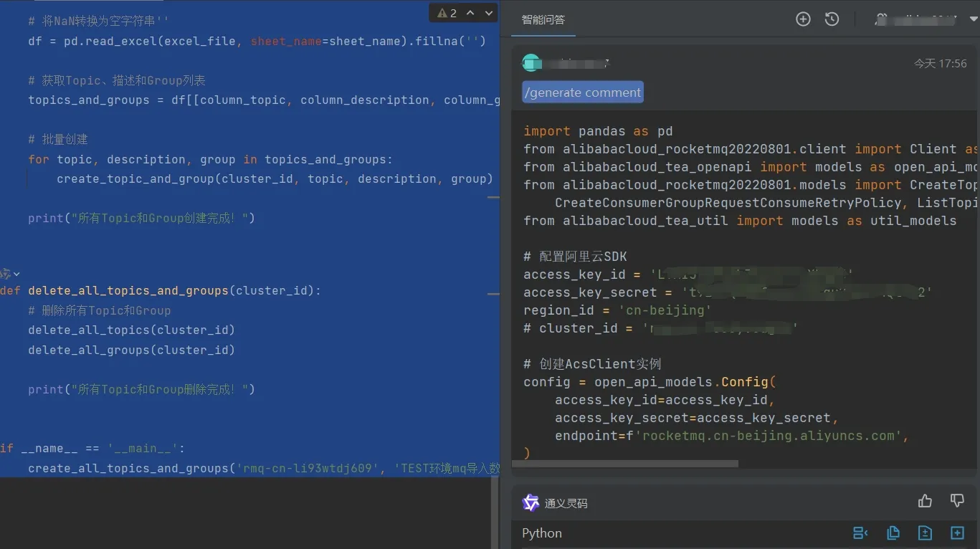980x549 pixels.
Task: Click the '# 将NaN转换为空字符串' comment in editor
Action: coord(98,22)
